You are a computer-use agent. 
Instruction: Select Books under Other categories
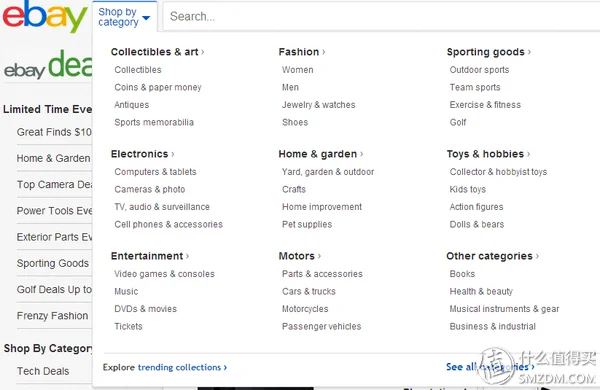point(462,274)
